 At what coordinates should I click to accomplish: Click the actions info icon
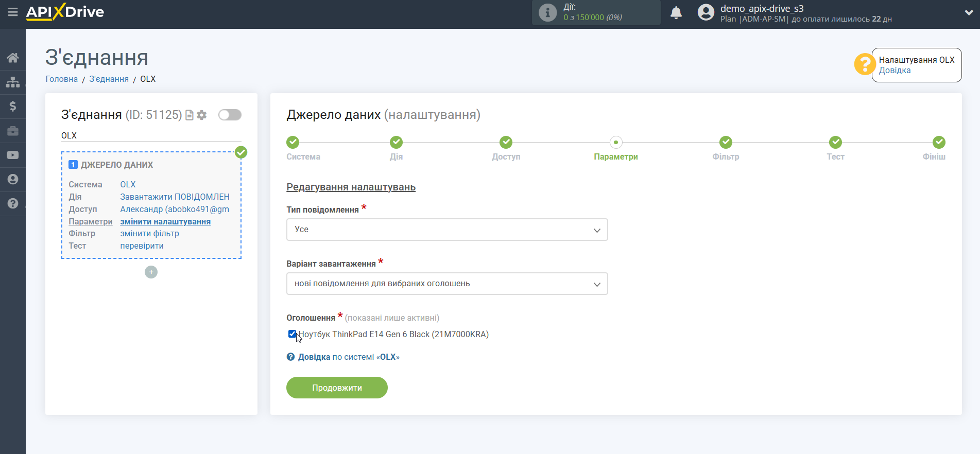pyautogui.click(x=547, y=12)
